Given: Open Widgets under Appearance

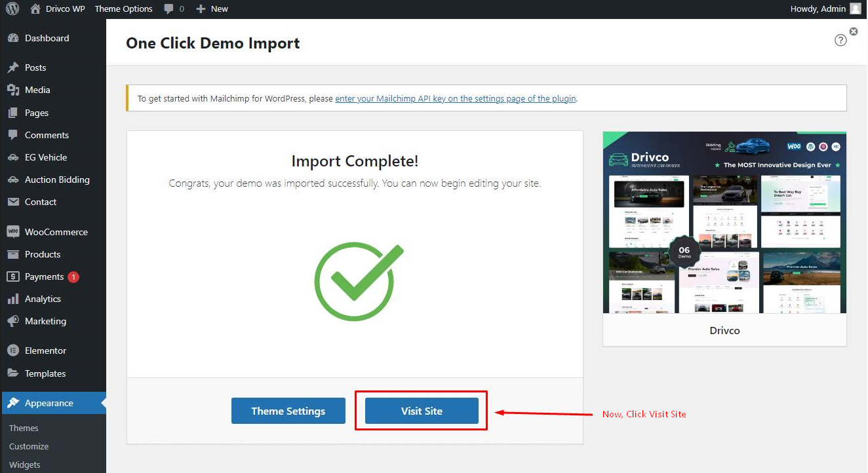Looking at the screenshot, I should click(25, 464).
